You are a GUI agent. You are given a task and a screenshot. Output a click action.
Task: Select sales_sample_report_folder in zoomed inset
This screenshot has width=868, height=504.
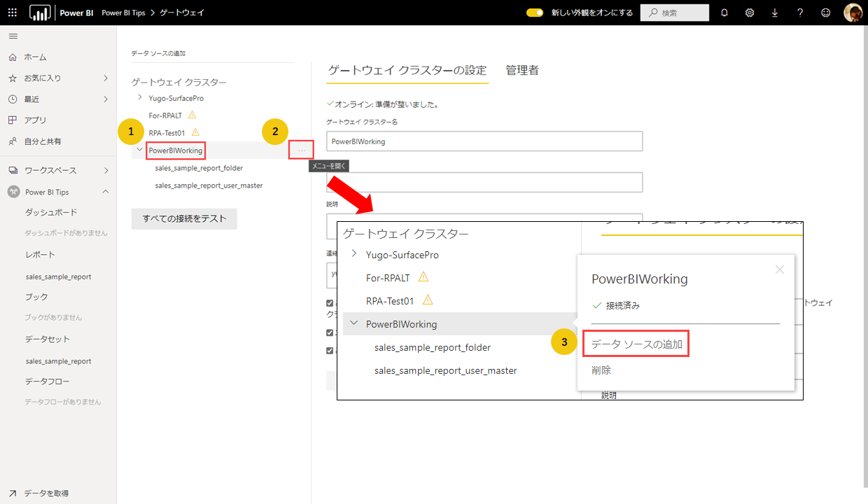(x=433, y=347)
